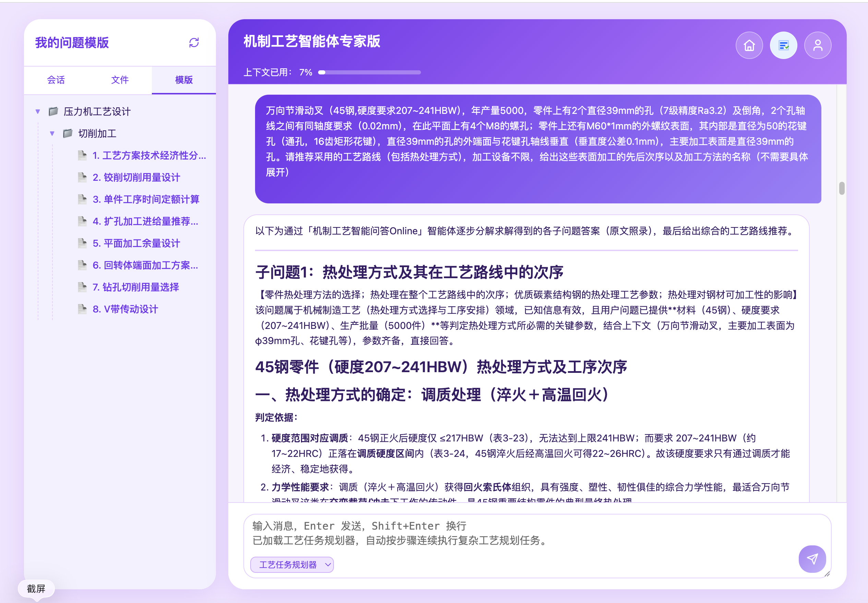868x603 pixels.
Task: Click the 切削加工 folder label
Action: pyautogui.click(x=97, y=133)
